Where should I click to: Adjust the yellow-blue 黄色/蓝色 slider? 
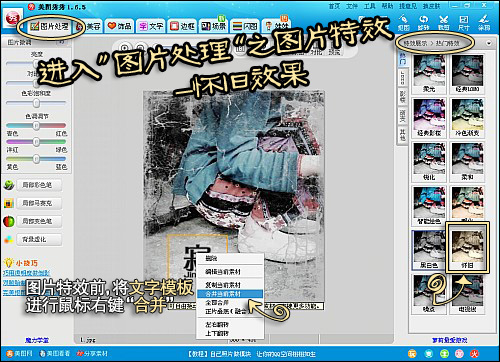(36, 159)
